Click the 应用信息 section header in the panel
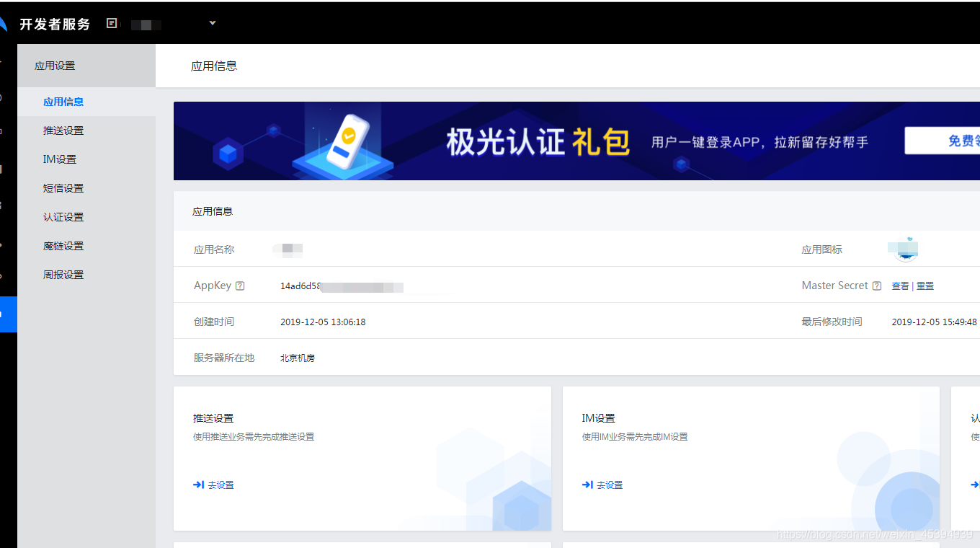 pos(213,211)
